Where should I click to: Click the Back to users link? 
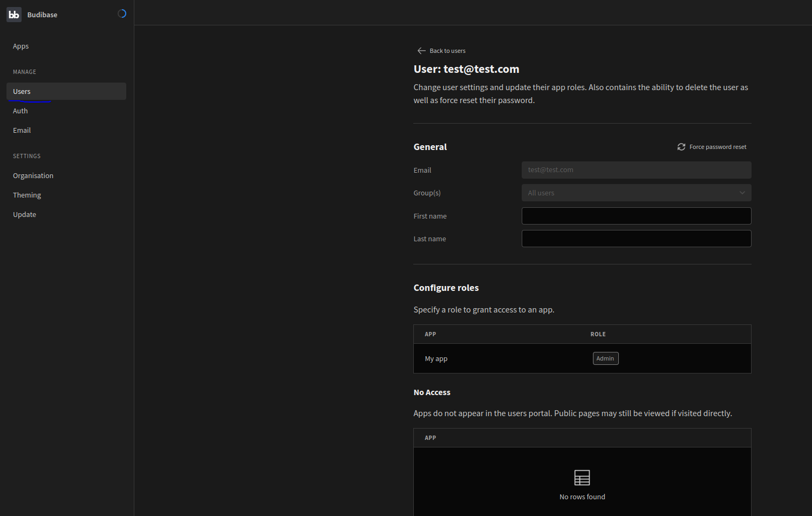(x=447, y=50)
